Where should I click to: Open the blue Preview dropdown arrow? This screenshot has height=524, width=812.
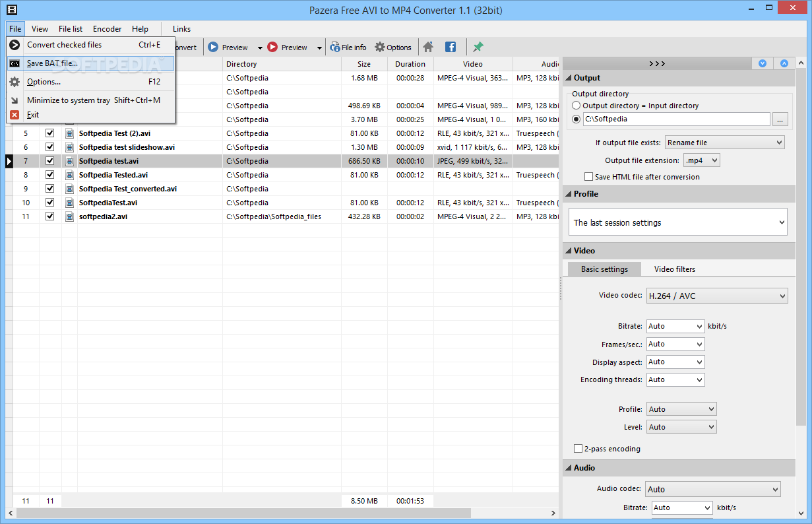click(260, 48)
